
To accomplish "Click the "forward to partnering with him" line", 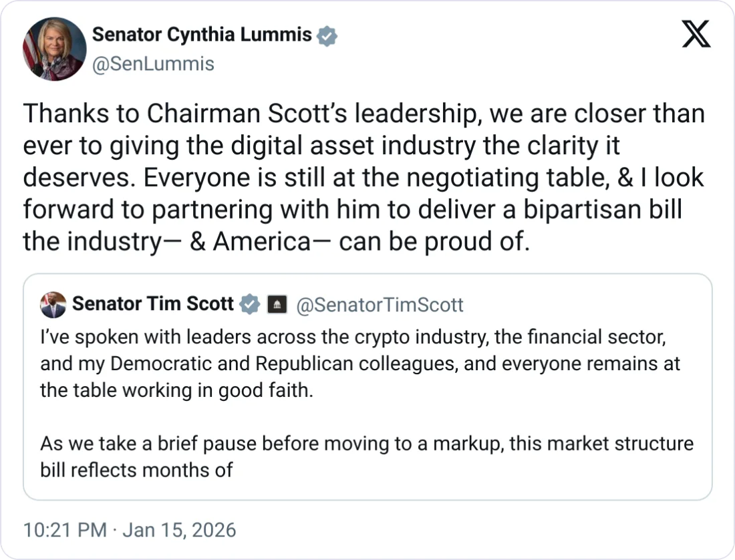I will click(352, 210).
